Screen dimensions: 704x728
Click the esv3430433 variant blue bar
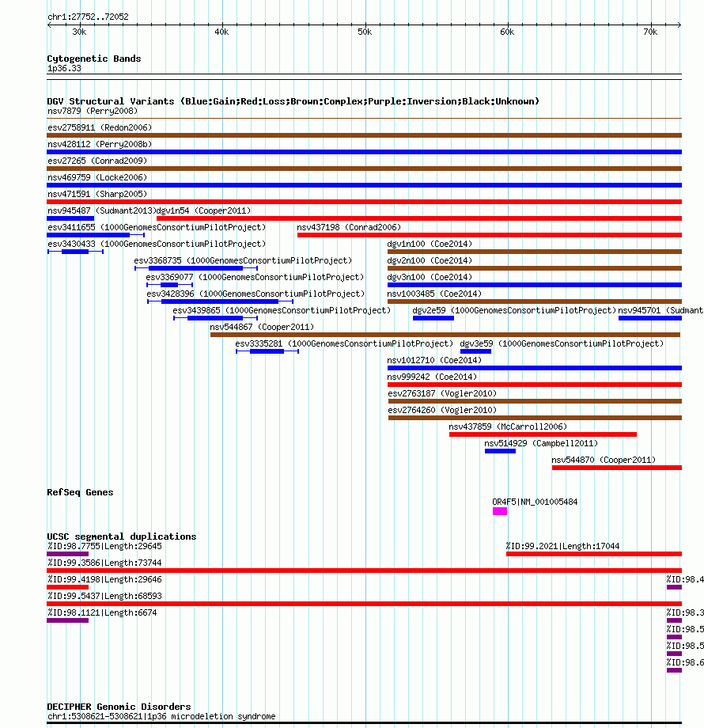tap(75, 252)
